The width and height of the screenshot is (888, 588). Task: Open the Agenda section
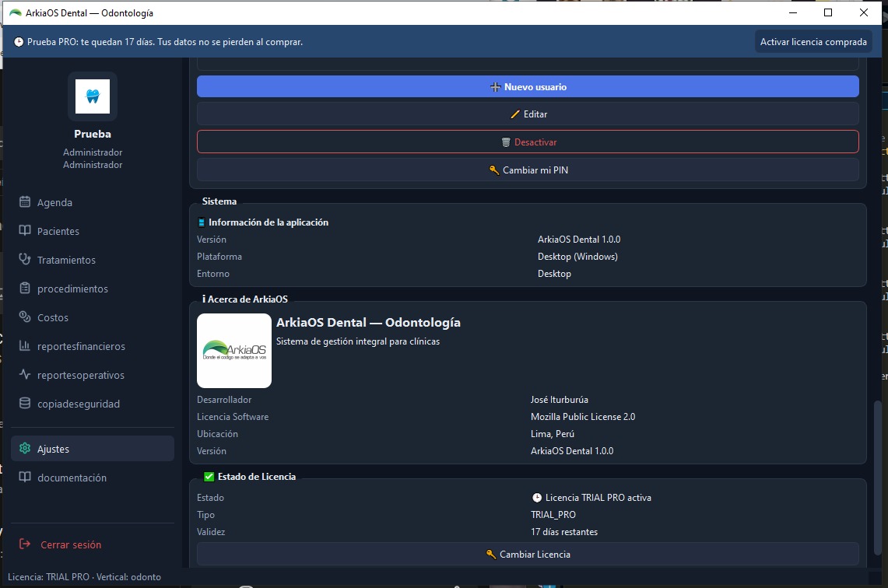[93, 202]
